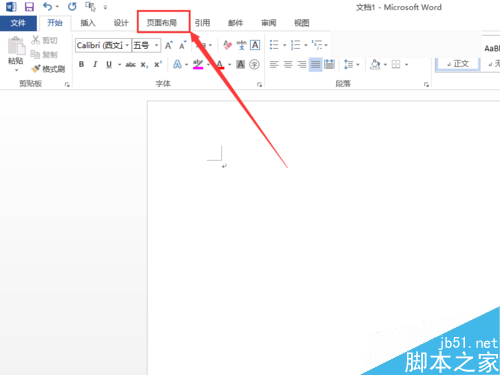Image resolution: width=500 pixels, height=375 pixels.
Task: Open the Word application icon menu
Action: pos(11,6)
